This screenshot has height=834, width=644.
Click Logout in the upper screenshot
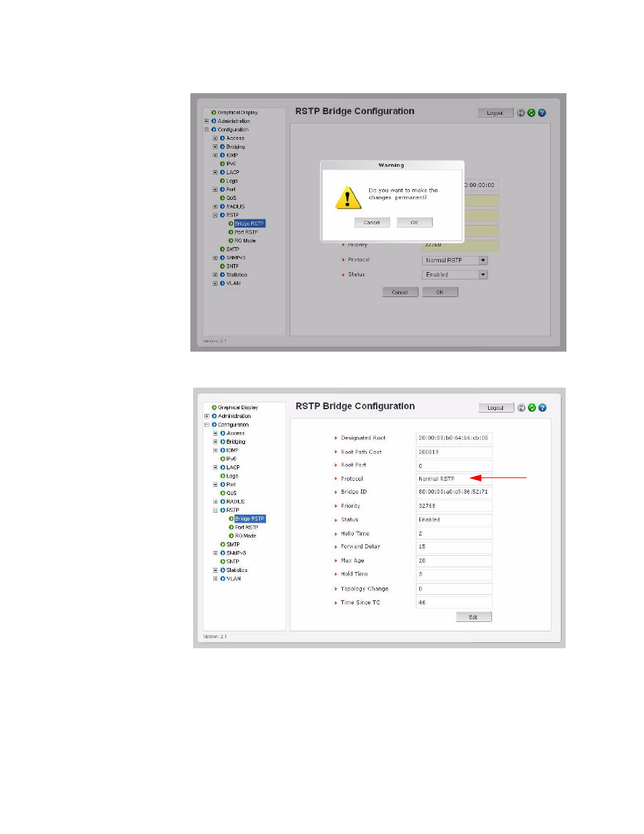[495, 113]
